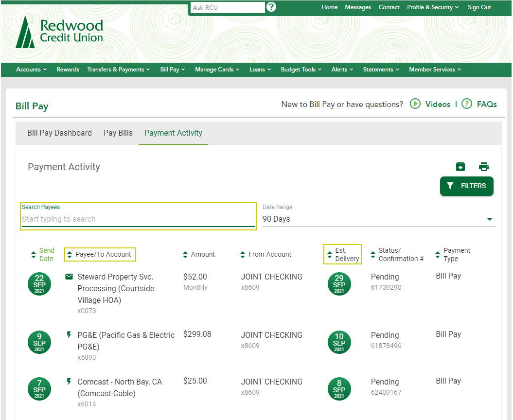Open the Contact link in top bar

(389, 7)
